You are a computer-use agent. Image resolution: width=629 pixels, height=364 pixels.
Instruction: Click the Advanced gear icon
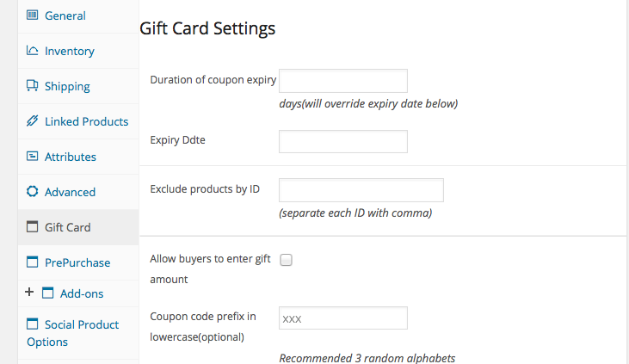click(33, 192)
